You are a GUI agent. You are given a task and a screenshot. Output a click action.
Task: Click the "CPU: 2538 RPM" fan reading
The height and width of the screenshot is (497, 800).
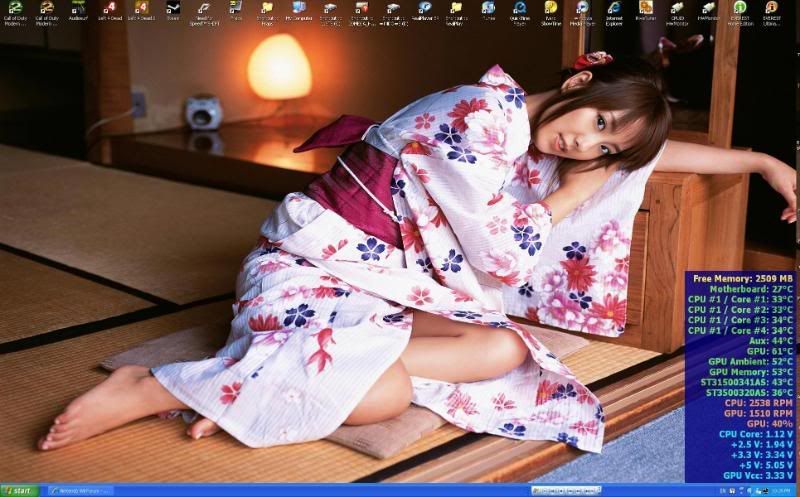click(759, 403)
